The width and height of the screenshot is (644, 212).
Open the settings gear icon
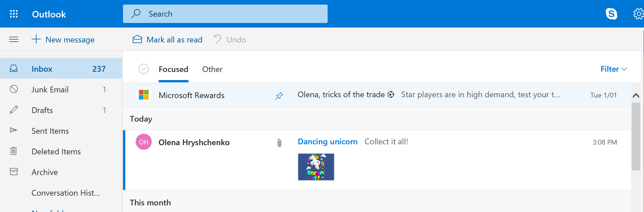pos(638,14)
